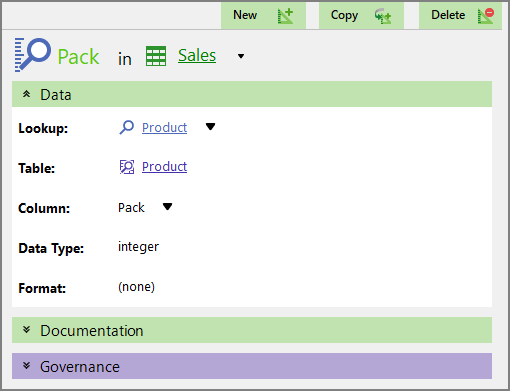The image size is (510, 391).
Task: Click the Delete icon with red minus
Action: coord(485,16)
